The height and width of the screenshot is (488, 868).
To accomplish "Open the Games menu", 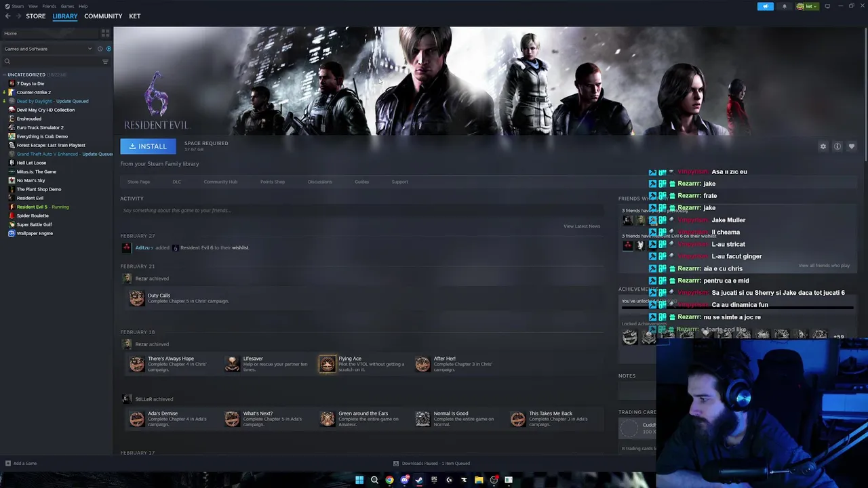I will tap(67, 6).
